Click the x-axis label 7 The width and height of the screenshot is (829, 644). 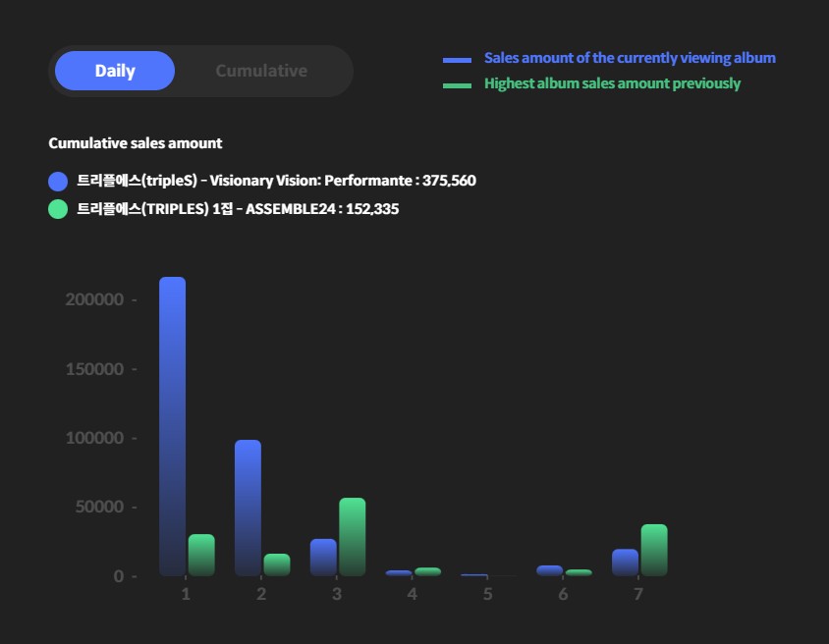coord(638,594)
